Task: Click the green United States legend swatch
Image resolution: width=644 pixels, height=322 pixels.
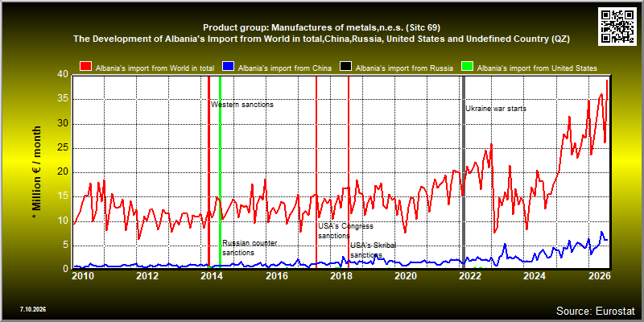Action: [x=467, y=67]
